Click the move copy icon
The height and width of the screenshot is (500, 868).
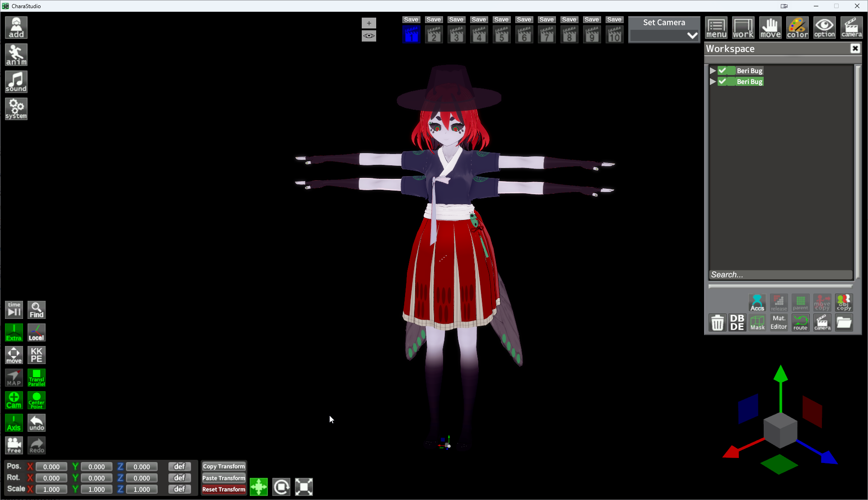point(822,303)
